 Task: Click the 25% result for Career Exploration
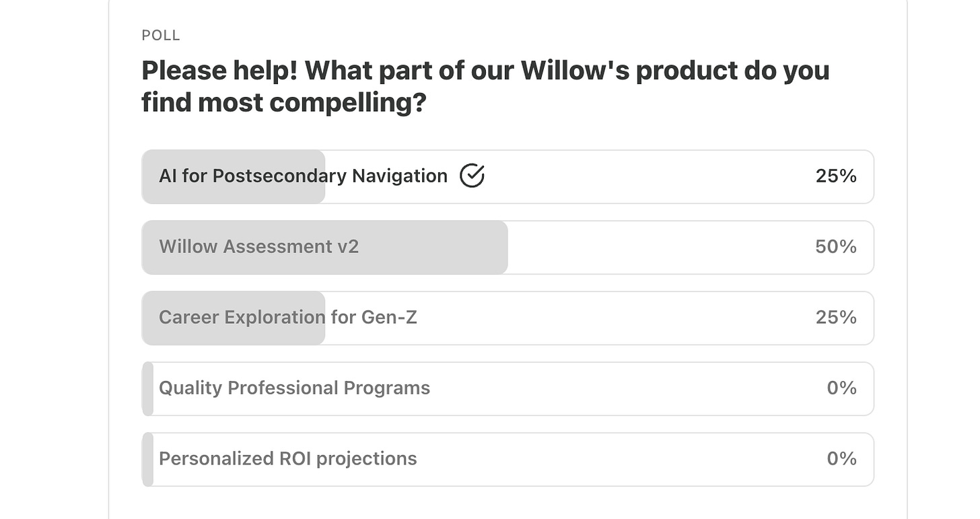click(x=836, y=317)
